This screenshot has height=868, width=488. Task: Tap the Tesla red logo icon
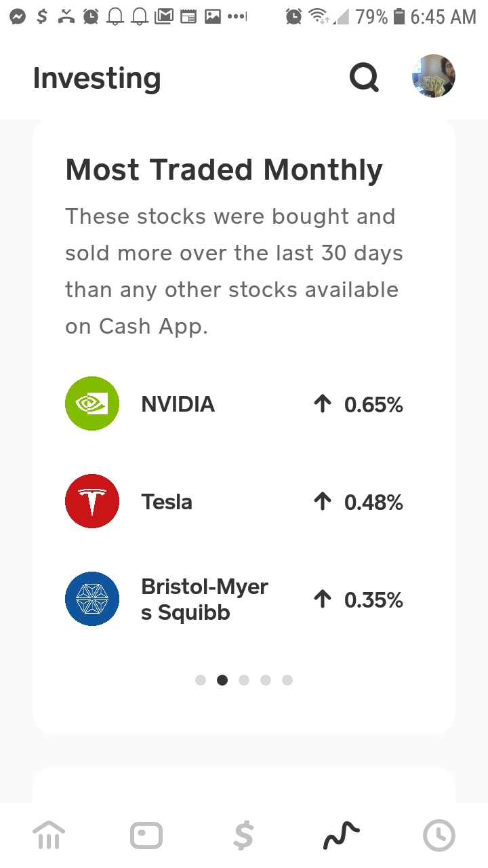coord(92,502)
